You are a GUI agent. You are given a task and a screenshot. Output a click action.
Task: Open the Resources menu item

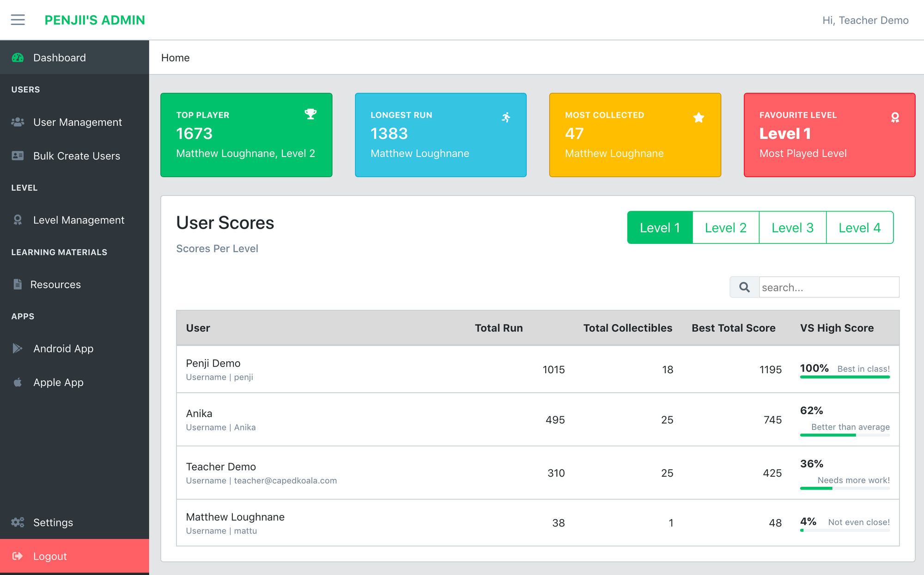[x=74, y=284]
